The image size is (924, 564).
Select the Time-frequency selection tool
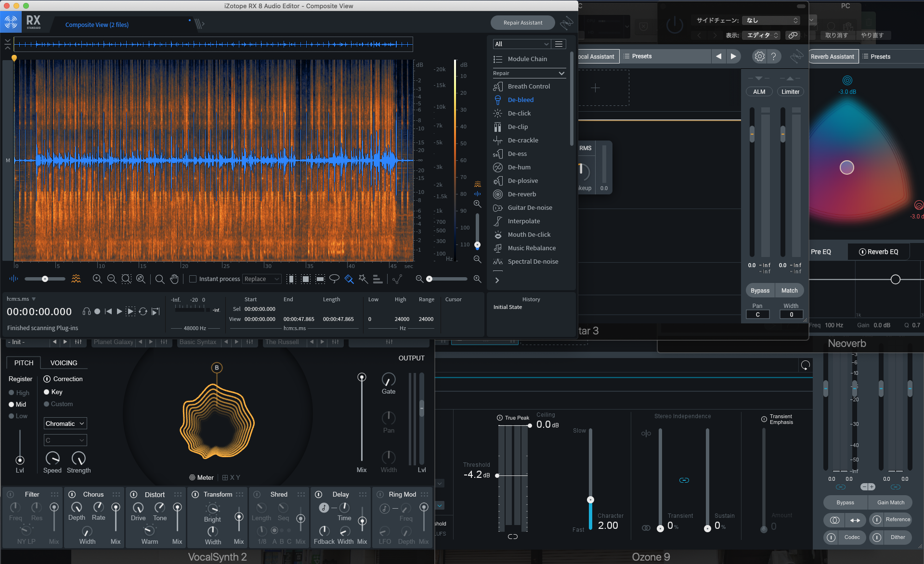pos(305,279)
